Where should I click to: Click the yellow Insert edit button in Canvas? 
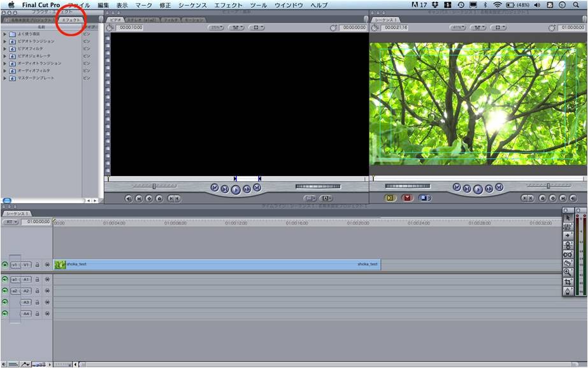390,198
